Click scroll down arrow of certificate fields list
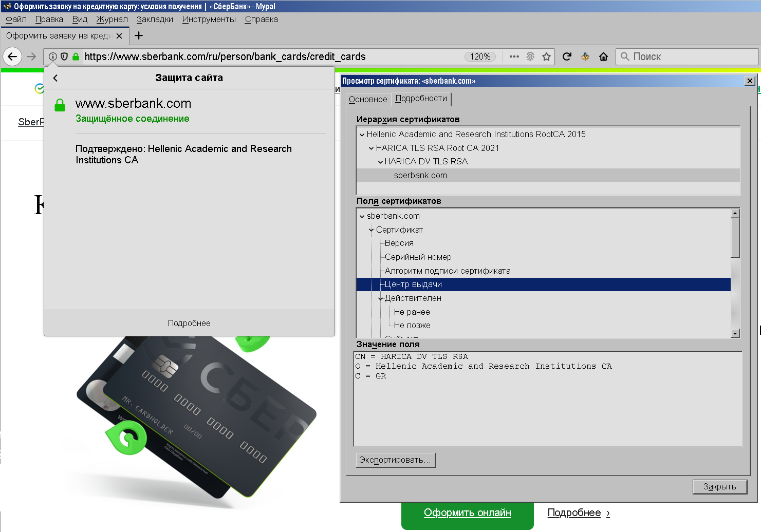Image resolution: width=761 pixels, height=532 pixels. (x=735, y=333)
